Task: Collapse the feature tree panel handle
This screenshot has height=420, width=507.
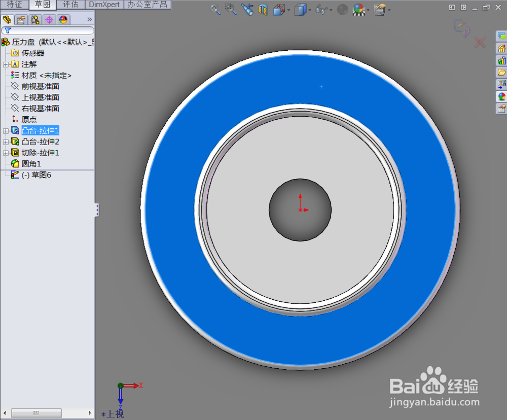Action: (x=97, y=210)
